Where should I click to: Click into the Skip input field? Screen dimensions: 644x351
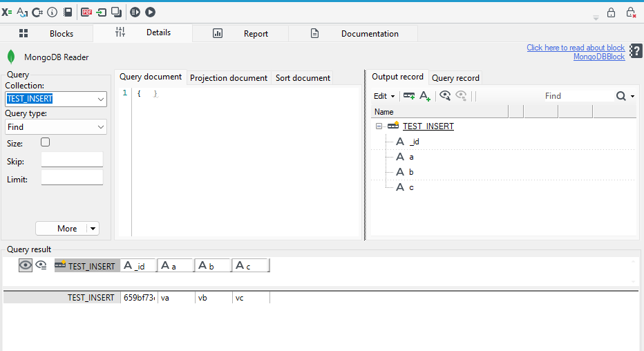(x=72, y=160)
